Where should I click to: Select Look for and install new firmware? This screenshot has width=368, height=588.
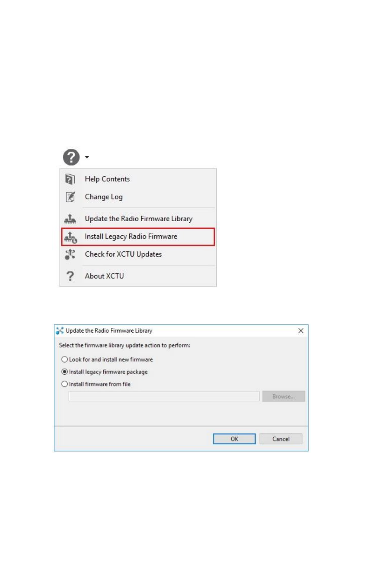pyautogui.click(x=107, y=359)
